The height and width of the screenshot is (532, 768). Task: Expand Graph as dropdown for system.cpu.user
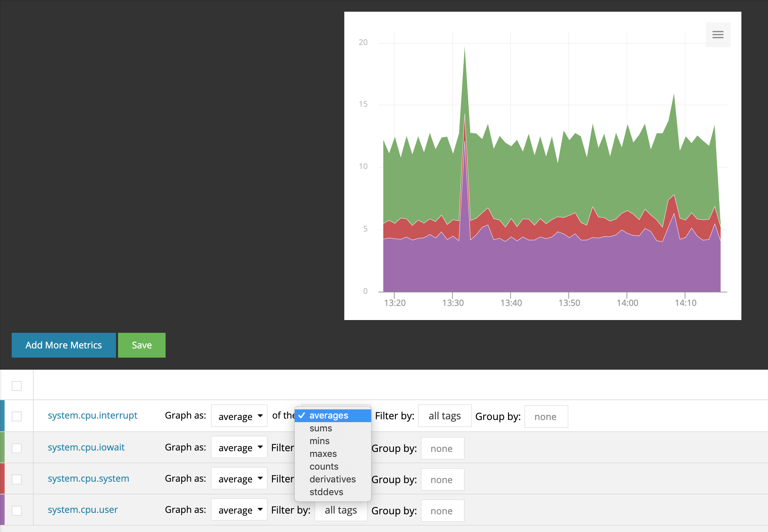click(x=239, y=510)
